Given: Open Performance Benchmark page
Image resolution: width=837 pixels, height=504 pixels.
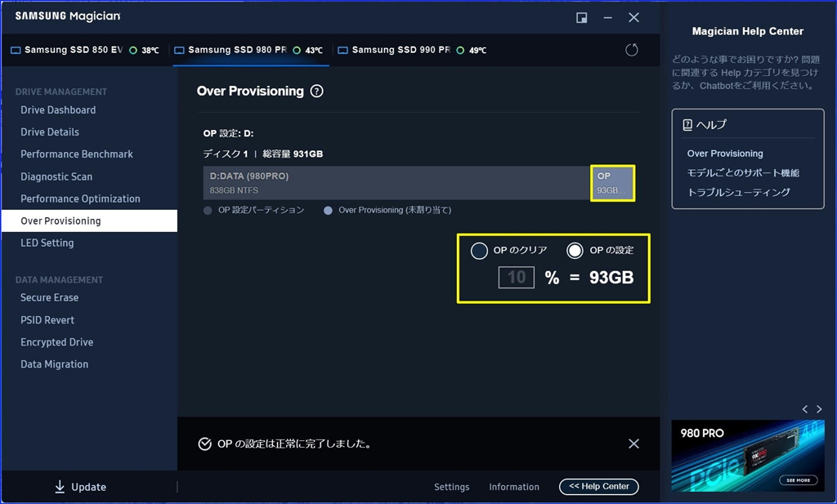Looking at the screenshot, I should (x=76, y=154).
